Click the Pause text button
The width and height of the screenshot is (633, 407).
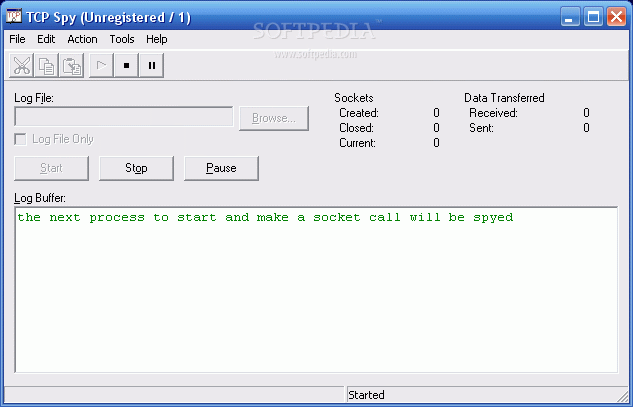(221, 168)
